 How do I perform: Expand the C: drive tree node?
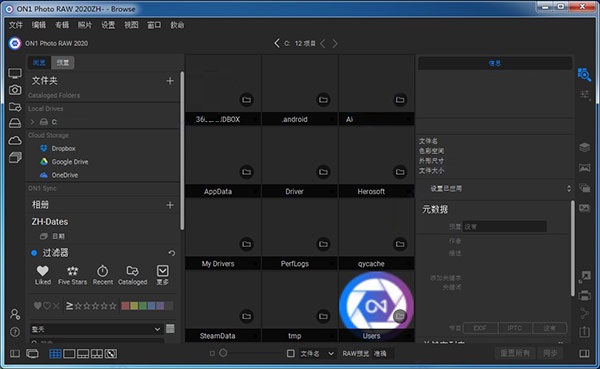32,122
